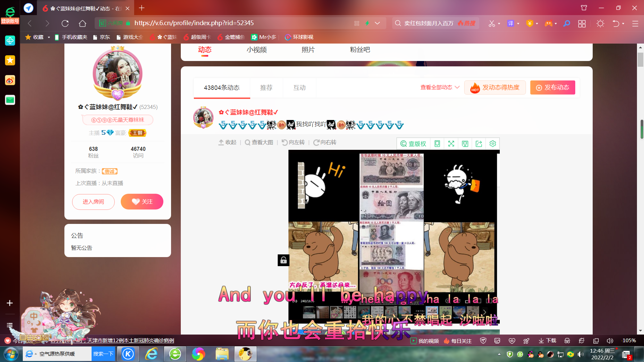Follow the user with 关注 button

[x=142, y=202]
